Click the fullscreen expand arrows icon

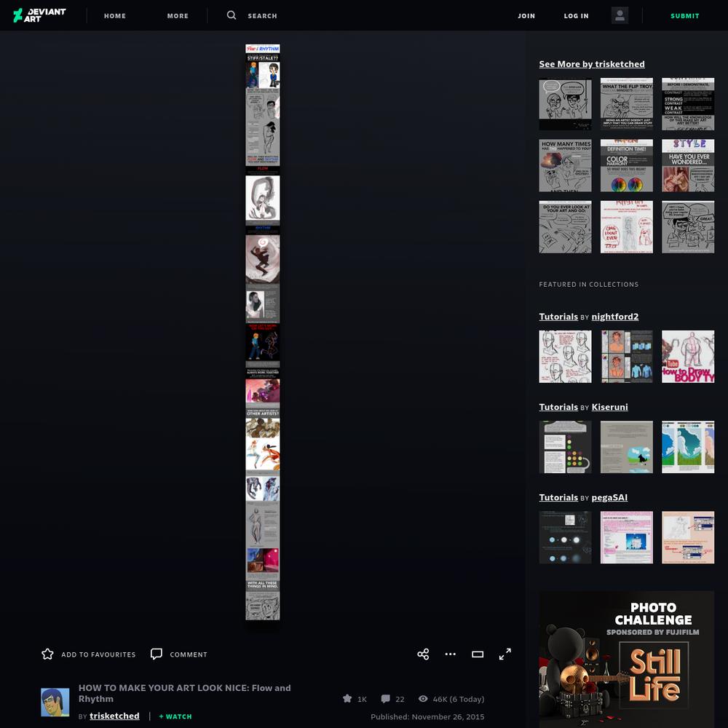pyautogui.click(x=505, y=654)
